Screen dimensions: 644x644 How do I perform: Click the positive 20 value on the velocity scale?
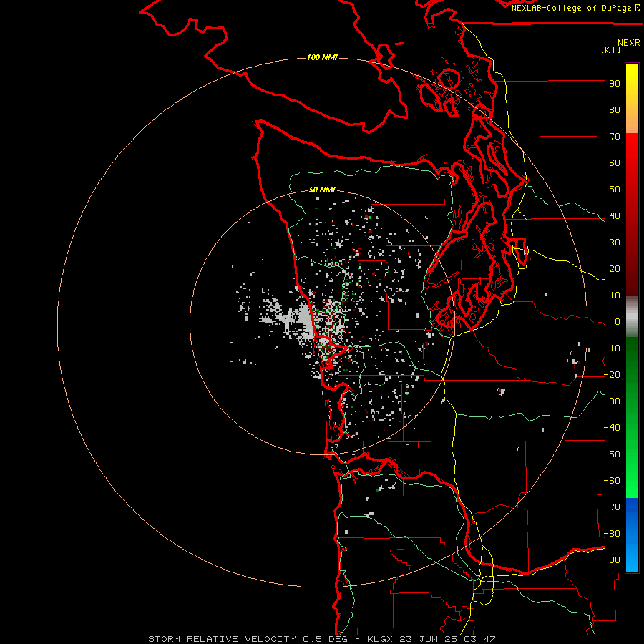(x=615, y=269)
